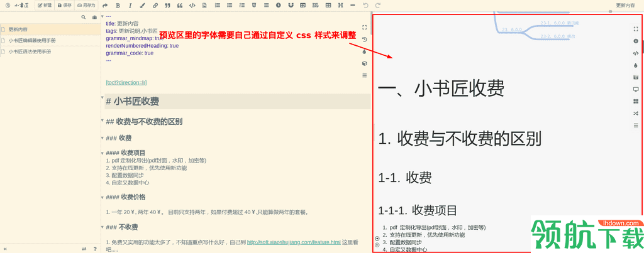Open the soft.xiaoshujiang.com/feature.html link

coord(294,242)
